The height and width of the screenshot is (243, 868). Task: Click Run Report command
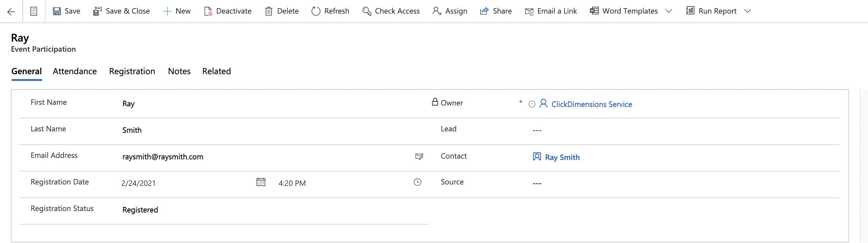pyautogui.click(x=712, y=11)
